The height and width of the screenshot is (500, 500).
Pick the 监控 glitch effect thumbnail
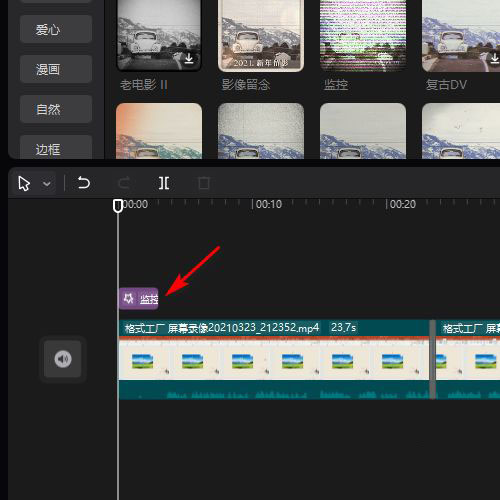pyautogui.click(x=363, y=35)
